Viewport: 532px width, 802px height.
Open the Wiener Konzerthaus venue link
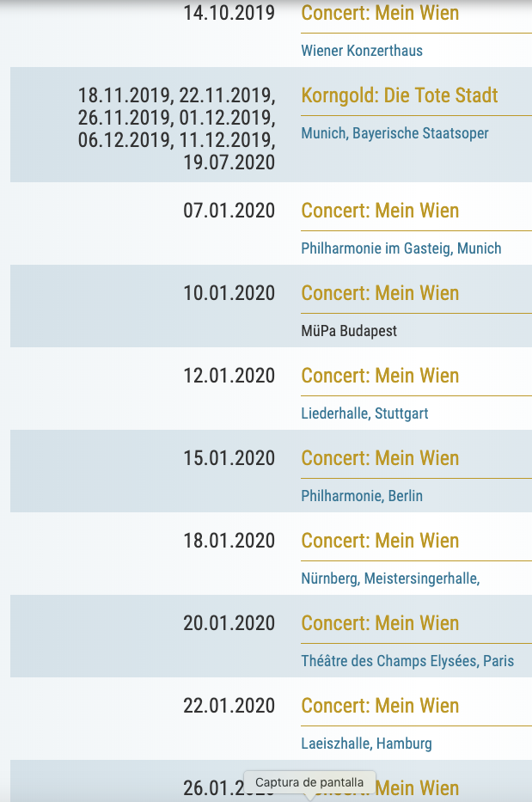coord(362,51)
